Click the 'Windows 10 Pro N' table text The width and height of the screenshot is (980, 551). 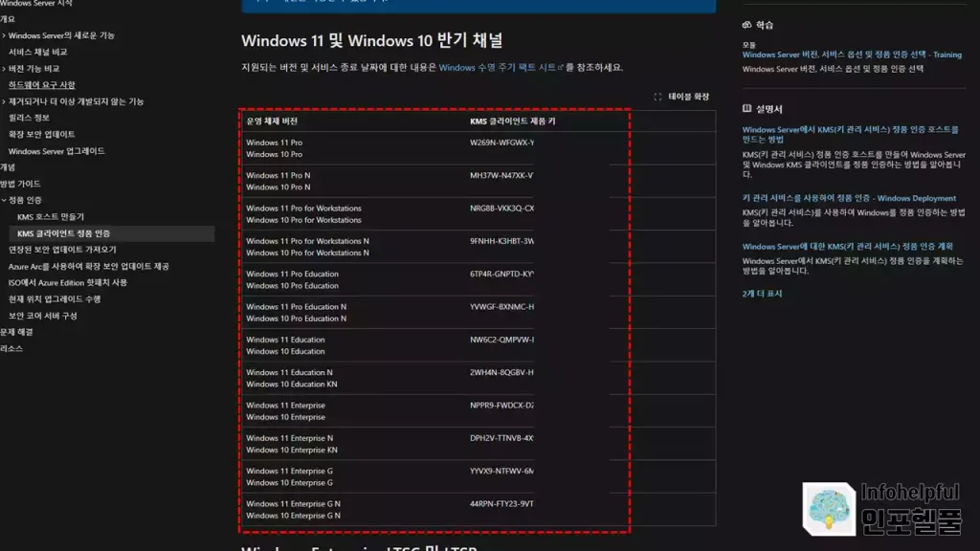278,187
